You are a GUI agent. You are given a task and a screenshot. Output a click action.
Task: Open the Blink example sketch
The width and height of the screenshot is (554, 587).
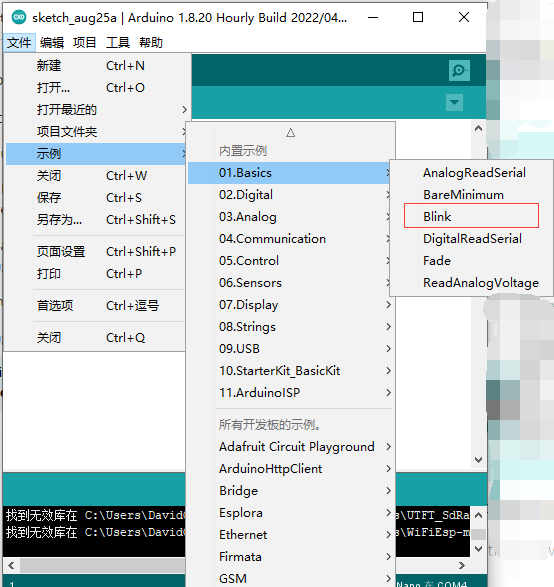472,217
